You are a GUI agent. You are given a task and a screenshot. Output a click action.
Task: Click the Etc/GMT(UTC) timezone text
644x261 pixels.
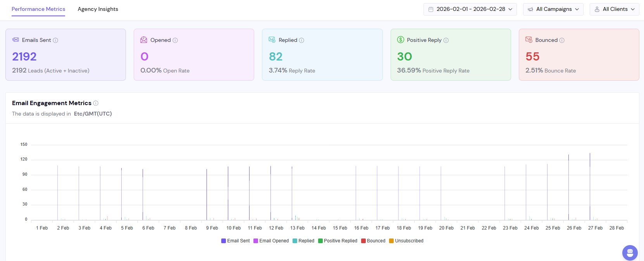tap(93, 114)
